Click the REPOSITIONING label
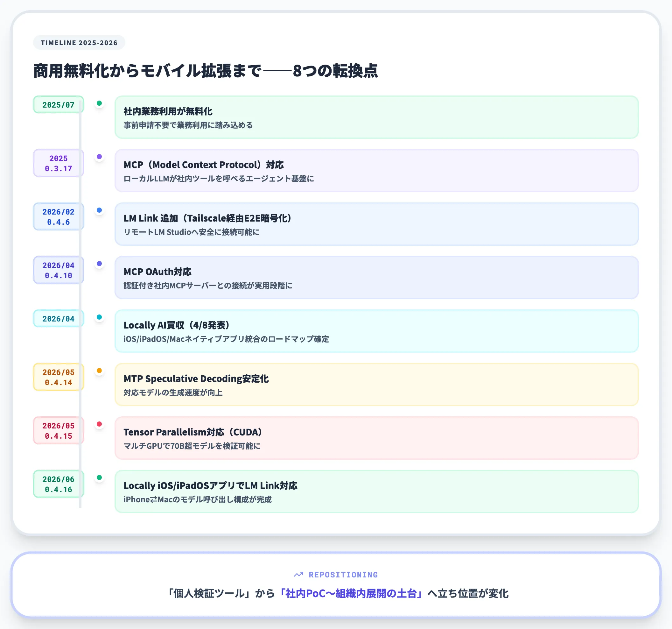The image size is (672, 629). (343, 575)
